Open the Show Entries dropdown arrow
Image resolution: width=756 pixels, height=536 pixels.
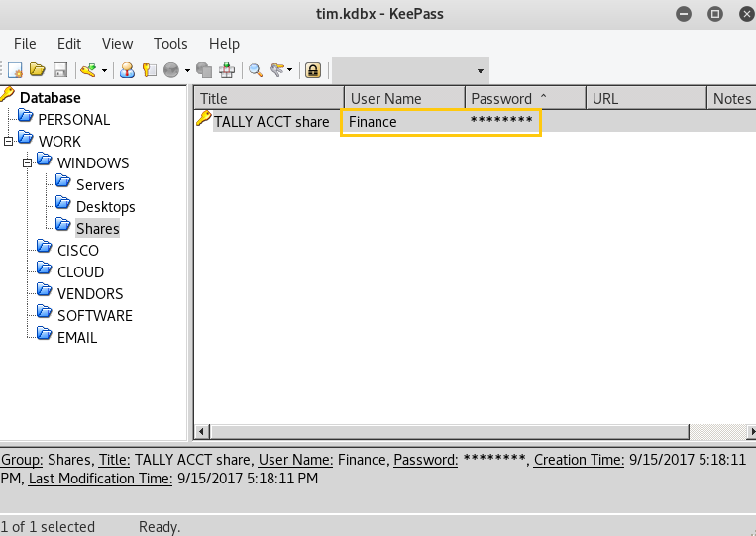pos(289,70)
